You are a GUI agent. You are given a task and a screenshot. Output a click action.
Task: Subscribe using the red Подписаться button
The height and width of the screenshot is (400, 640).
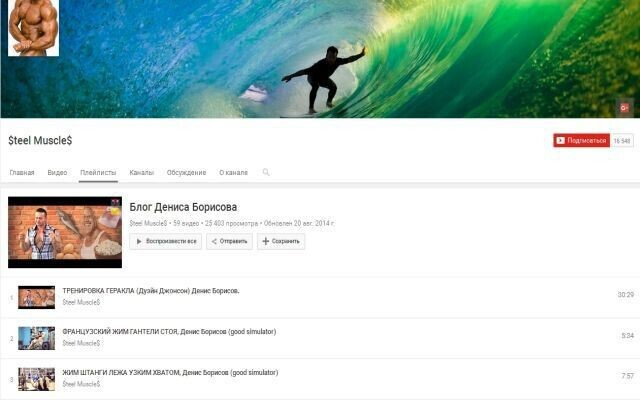point(581,141)
